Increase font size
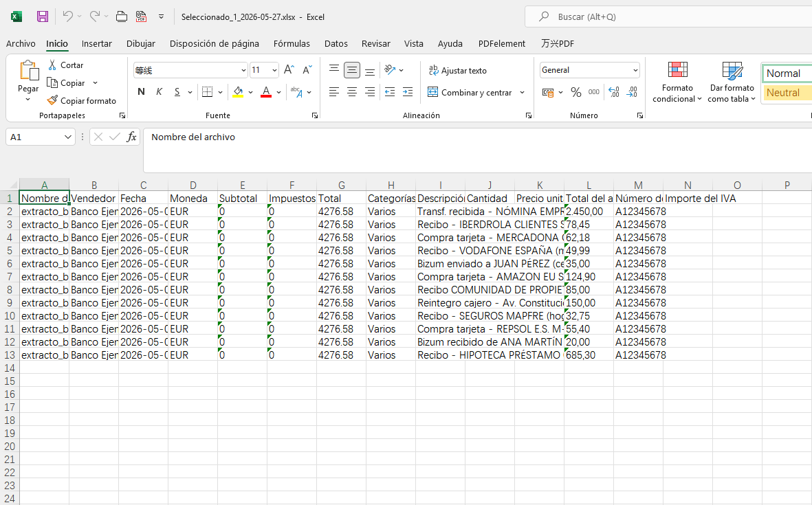The width and height of the screenshot is (812, 505). coord(289,70)
